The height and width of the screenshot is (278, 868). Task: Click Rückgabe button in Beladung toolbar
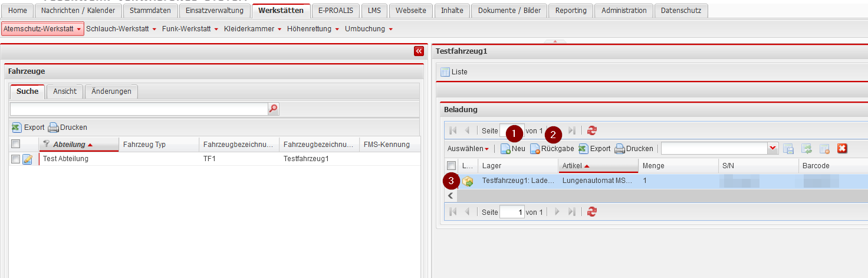coord(552,149)
